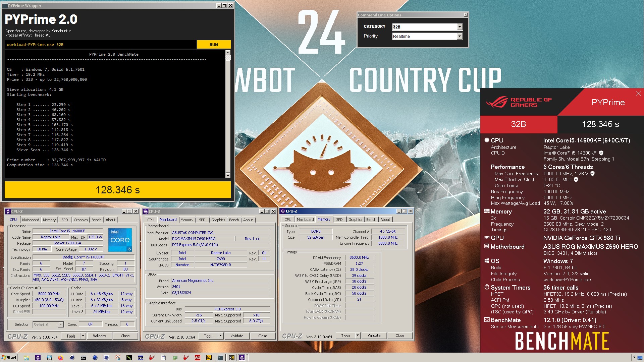Click the 32B category tile in BenchMate
This screenshot has height=362, width=644.
519,124
